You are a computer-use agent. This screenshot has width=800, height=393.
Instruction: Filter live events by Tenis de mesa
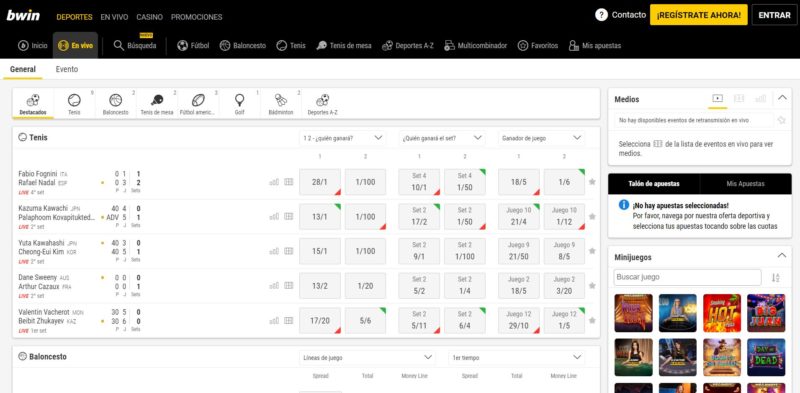click(157, 104)
